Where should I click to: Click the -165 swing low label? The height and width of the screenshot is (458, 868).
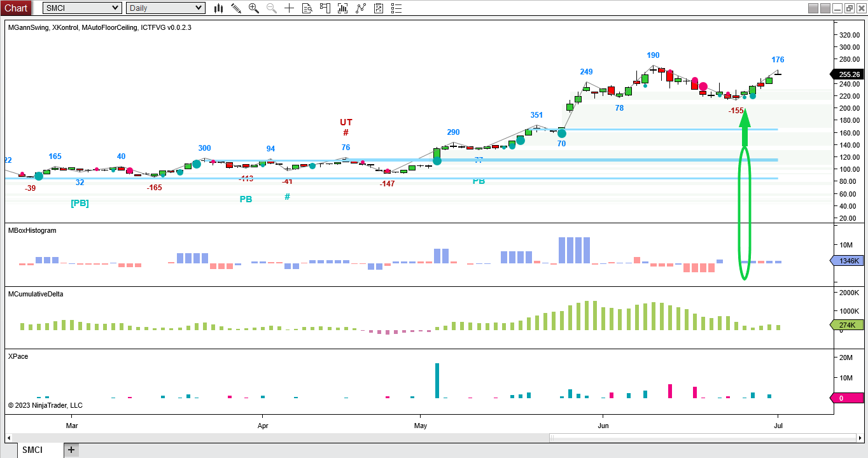pyautogui.click(x=155, y=188)
